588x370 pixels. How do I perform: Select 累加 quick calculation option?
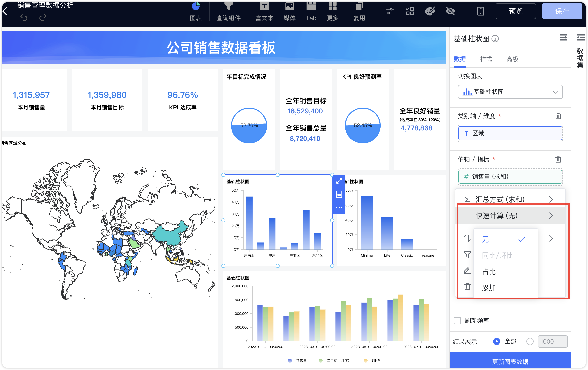[506, 288]
